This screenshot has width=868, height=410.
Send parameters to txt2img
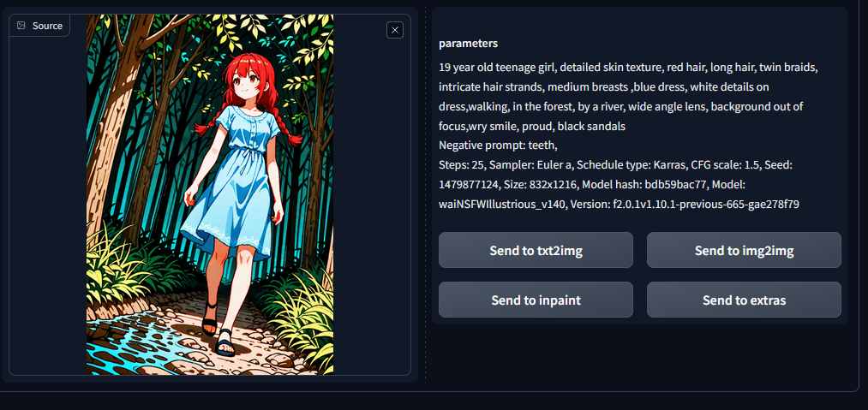point(536,250)
